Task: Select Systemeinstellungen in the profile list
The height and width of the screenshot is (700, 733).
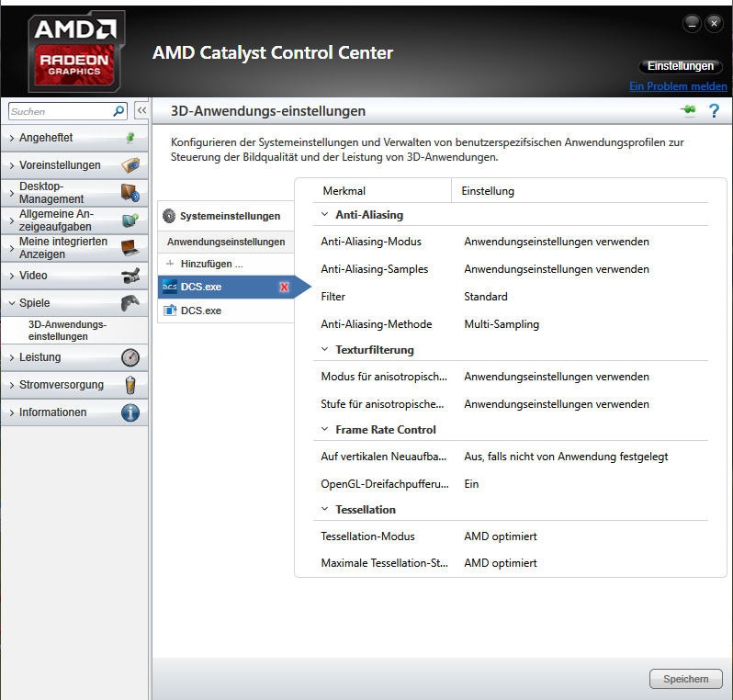Action: coord(226,216)
